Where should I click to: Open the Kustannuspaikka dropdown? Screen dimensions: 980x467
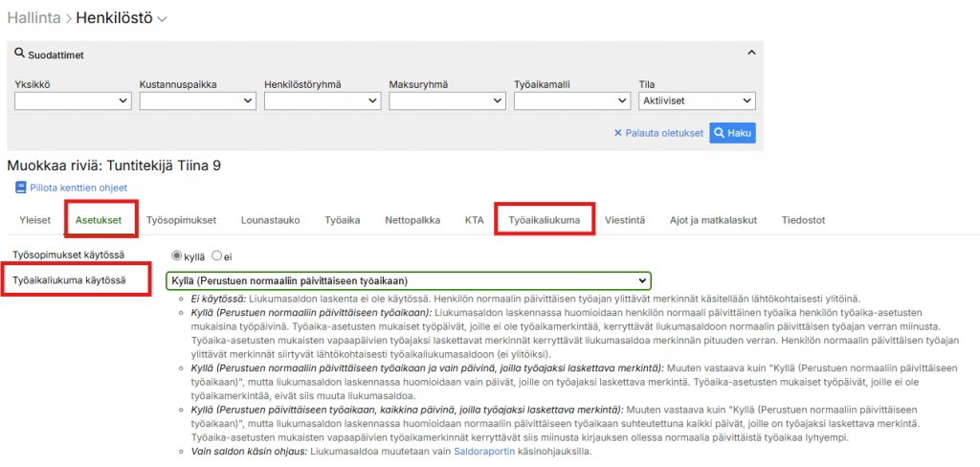point(197,100)
